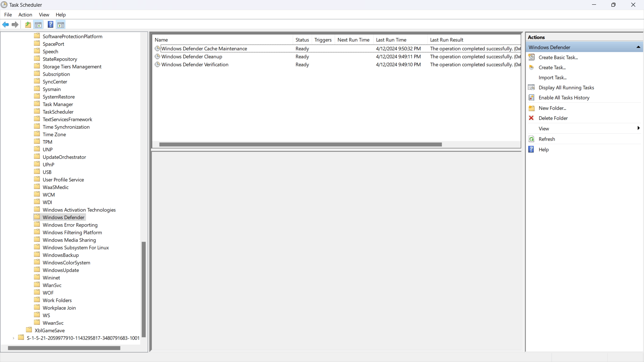Click the blue Help toolbar icon
Viewport: 644px width, 362px height.
coord(50,24)
